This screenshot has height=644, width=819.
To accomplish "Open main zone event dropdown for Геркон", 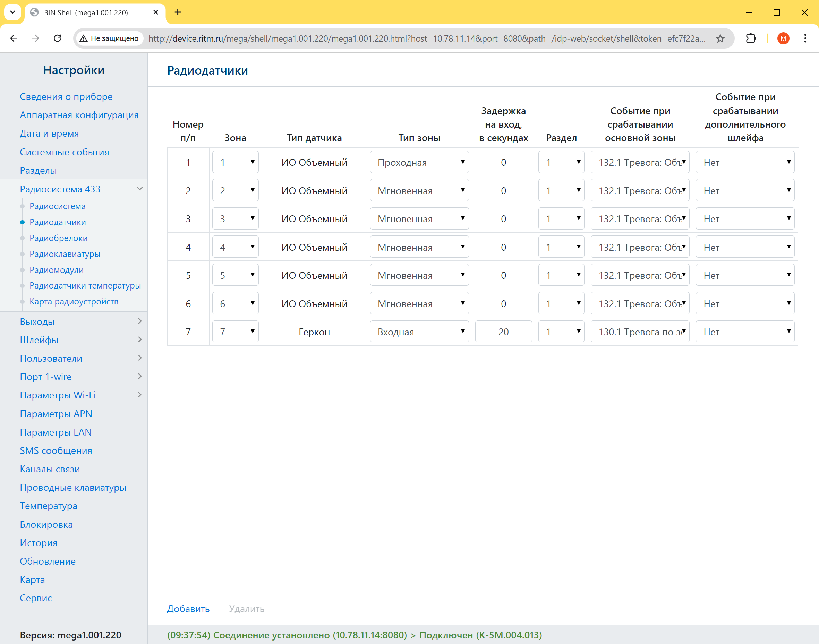I will (640, 332).
